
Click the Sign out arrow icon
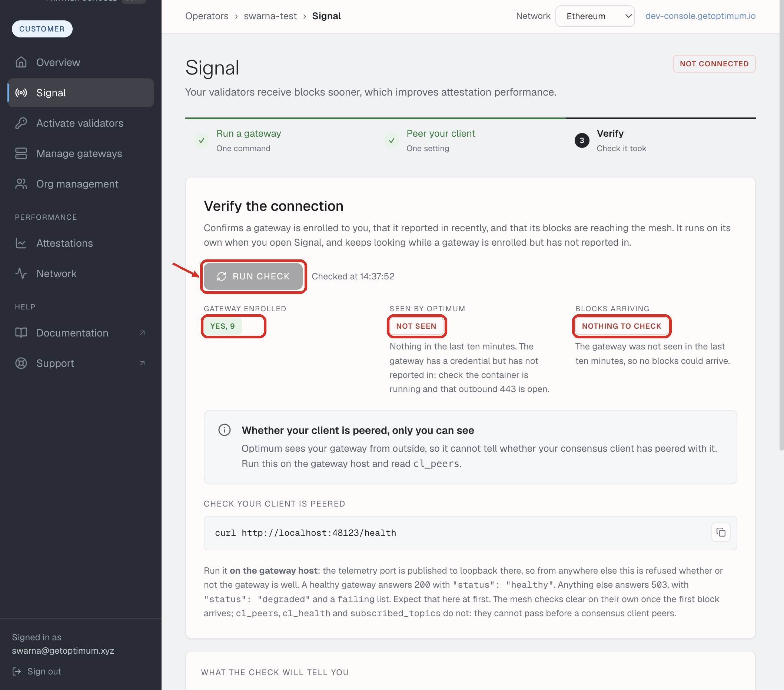17,671
